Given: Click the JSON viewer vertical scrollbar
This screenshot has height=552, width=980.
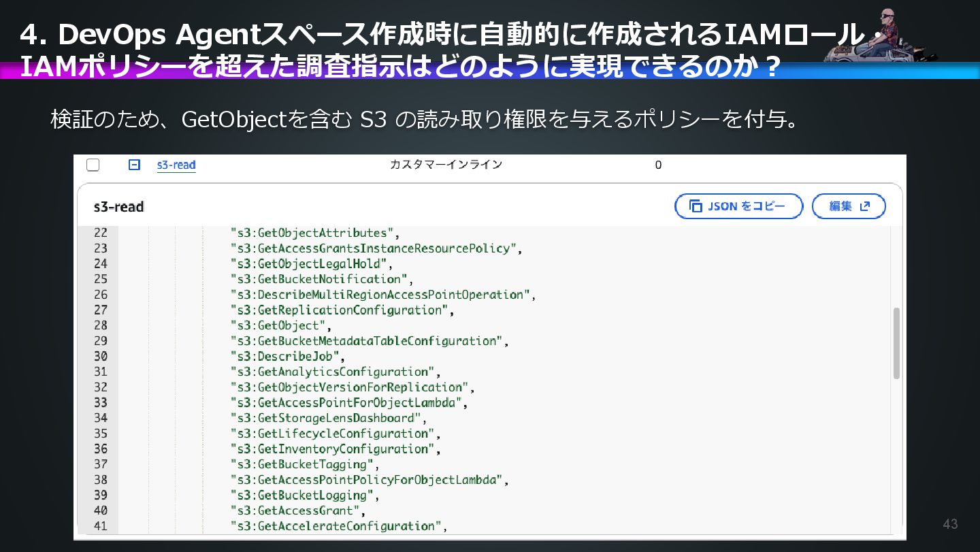Looking at the screenshot, I should [896, 343].
